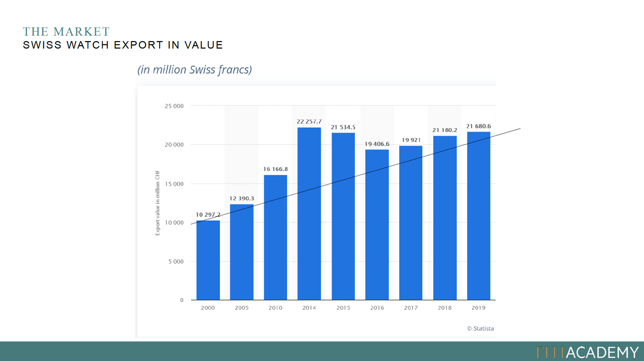Click the '(in million Swiss francs)' subtitle

pos(195,69)
